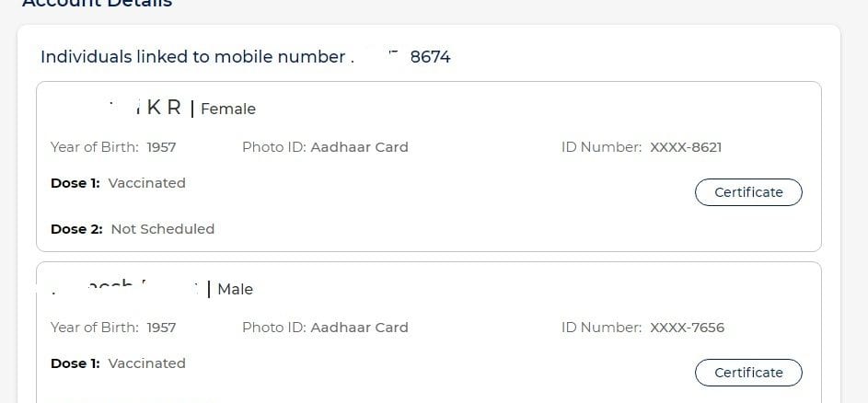Click Dose 1 Vaccinated status for Female
This screenshot has width=868, height=403.
click(x=146, y=183)
